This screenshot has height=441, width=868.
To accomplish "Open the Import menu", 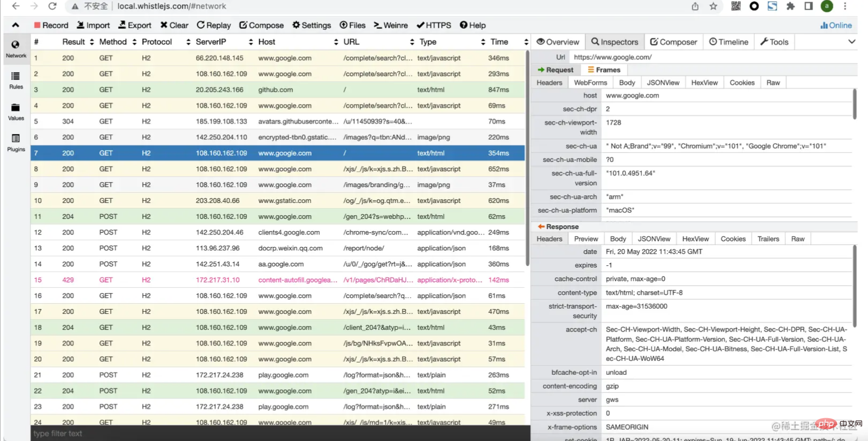I will 93,25.
